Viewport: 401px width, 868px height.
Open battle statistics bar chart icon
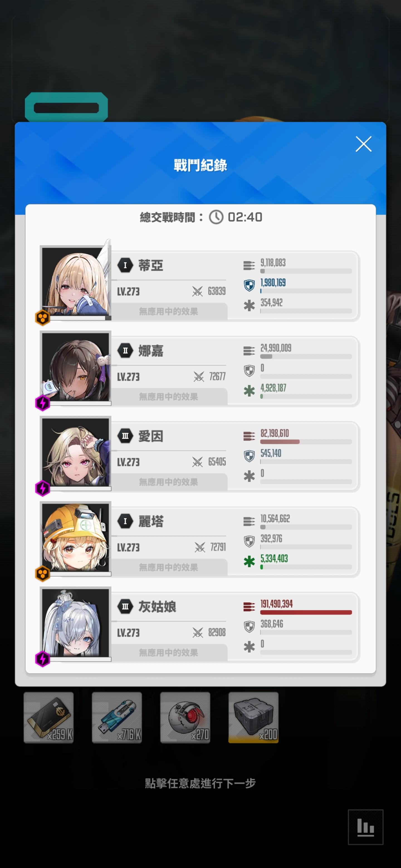tap(366, 827)
